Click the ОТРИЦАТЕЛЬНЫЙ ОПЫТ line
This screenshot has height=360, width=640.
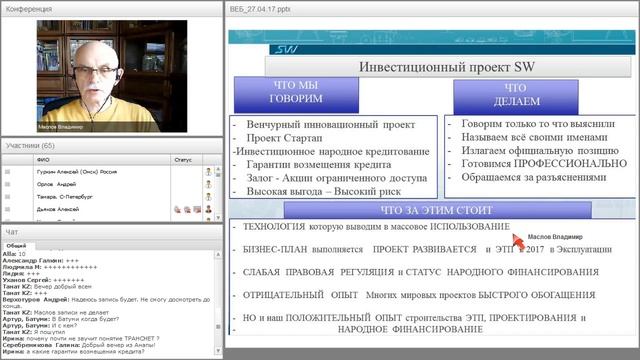coord(419,295)
